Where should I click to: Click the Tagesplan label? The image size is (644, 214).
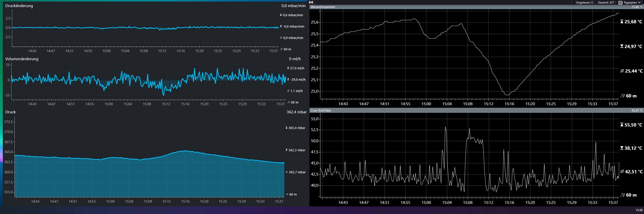pyautogui.click(x=630, y=3)
